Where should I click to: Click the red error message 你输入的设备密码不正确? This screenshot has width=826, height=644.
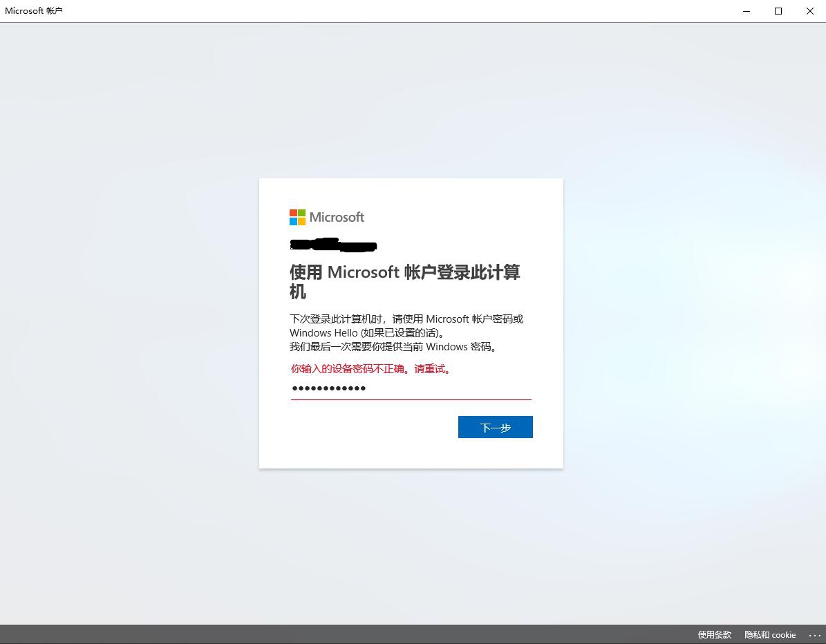click(371, 368)
